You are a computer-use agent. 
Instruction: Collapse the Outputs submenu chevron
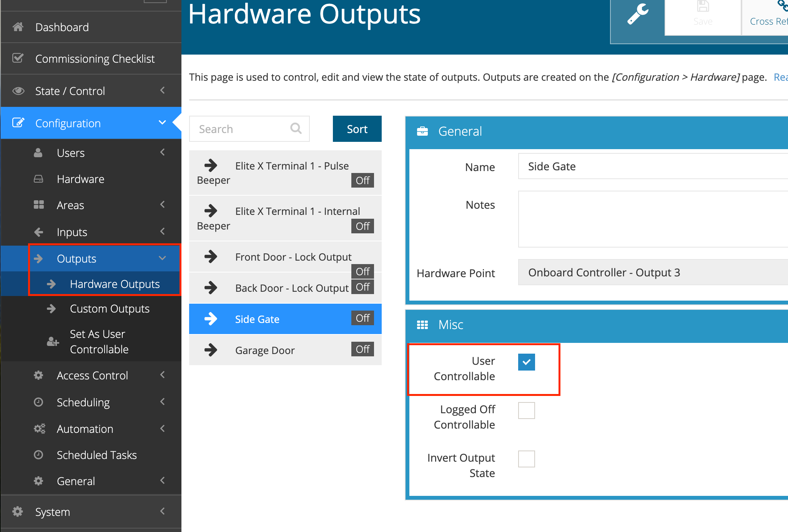(x=163, y=258)
